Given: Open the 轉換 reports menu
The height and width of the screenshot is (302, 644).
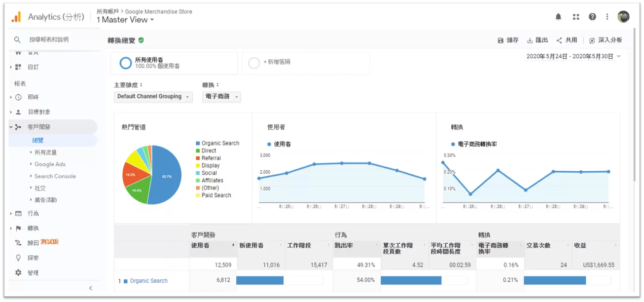Looking at the screenshot, I should (33, 228).
